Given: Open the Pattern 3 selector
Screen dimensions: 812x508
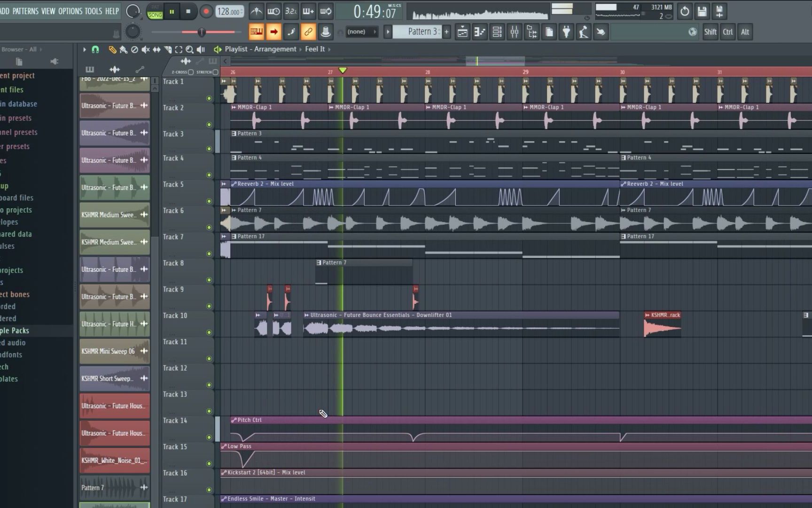Looking at the screenshot, I should [417, 32].
